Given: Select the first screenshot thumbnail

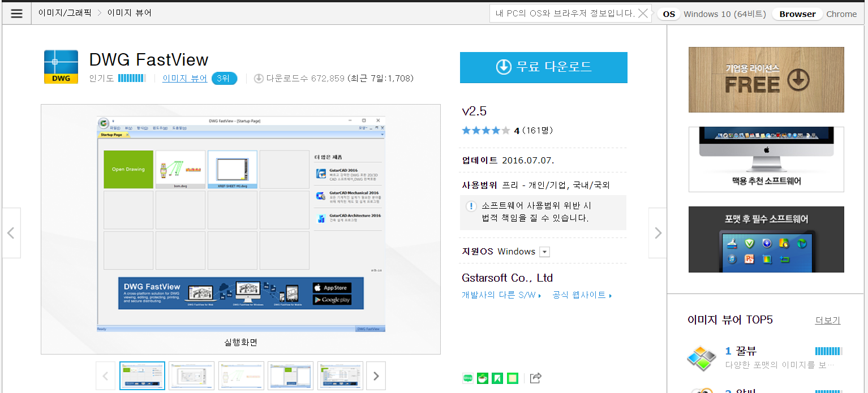Looking at the screenshot, I should click(142, 376).
